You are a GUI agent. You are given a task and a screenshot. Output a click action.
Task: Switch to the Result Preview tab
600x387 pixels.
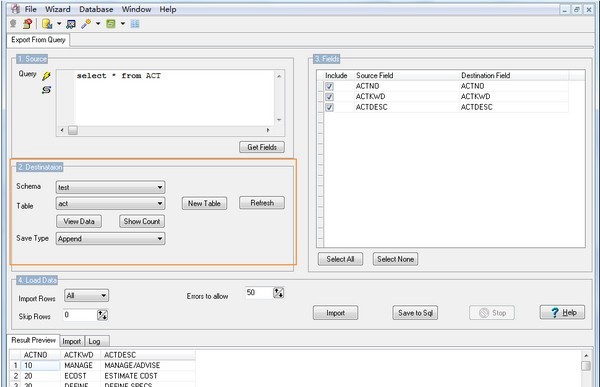tap(33, 340)
